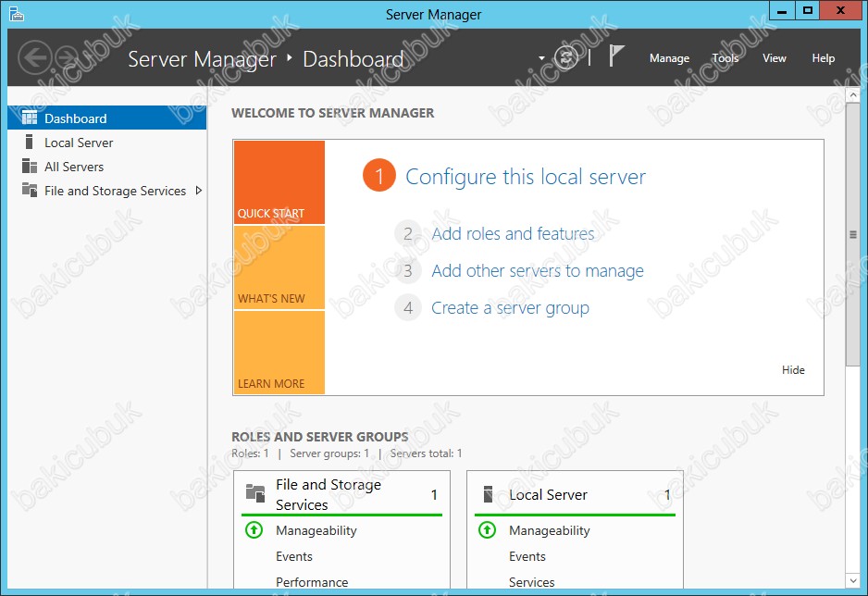Click Add roles and features link
The width and height of the screenshot is (868, 596).
click(x=513, y=233)
